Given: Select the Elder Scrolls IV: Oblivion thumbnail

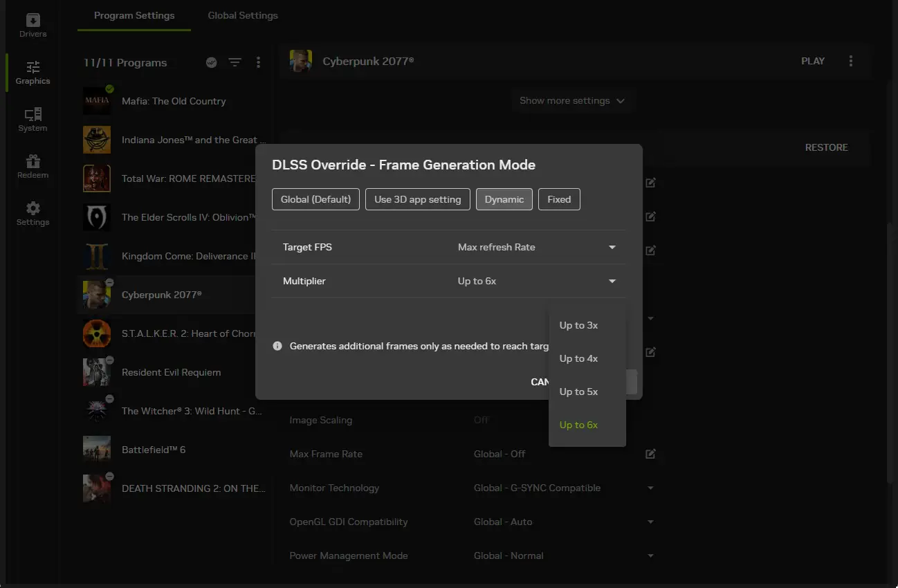Looking at the screenshot, I should (97, 217).
